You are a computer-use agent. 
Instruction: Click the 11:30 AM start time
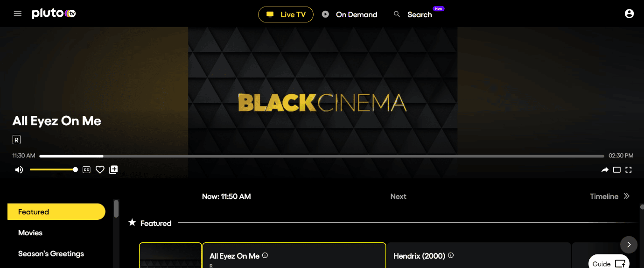tap(24, 155)
